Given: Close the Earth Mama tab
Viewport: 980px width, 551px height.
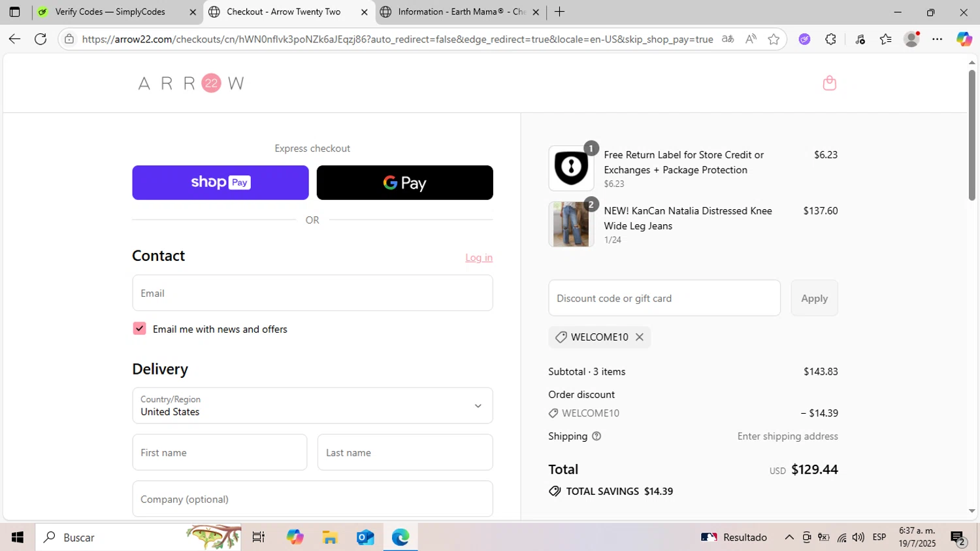Looking at the screenshot, I should click(536, 12).
